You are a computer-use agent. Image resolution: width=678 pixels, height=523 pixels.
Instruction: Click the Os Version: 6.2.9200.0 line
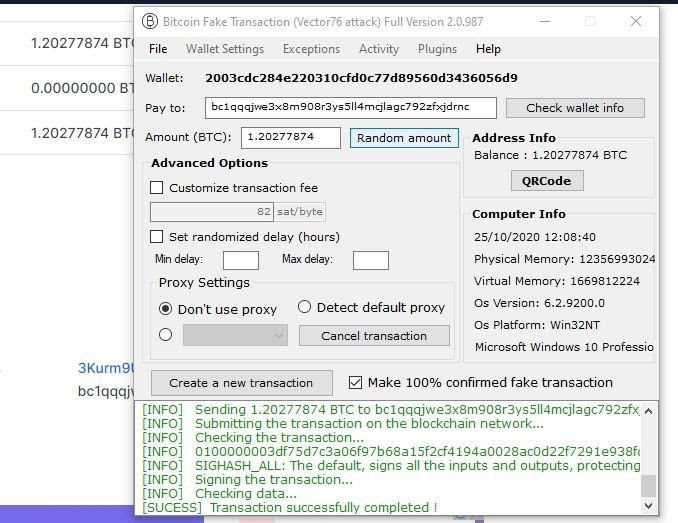click(539, 303)
